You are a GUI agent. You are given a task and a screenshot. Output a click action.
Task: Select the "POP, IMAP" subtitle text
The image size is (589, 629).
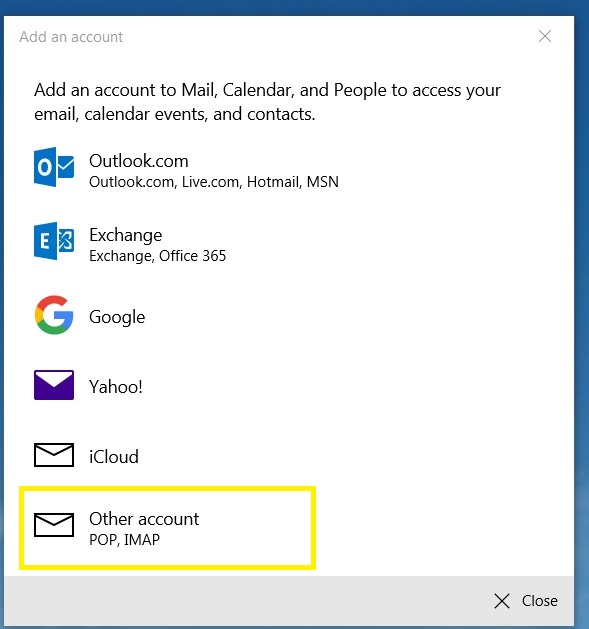[124, 540]
